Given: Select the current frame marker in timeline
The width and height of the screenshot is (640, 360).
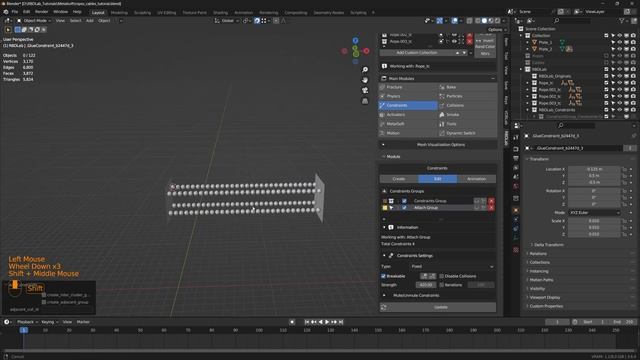Looking at the screenshot, I should 24,330.
